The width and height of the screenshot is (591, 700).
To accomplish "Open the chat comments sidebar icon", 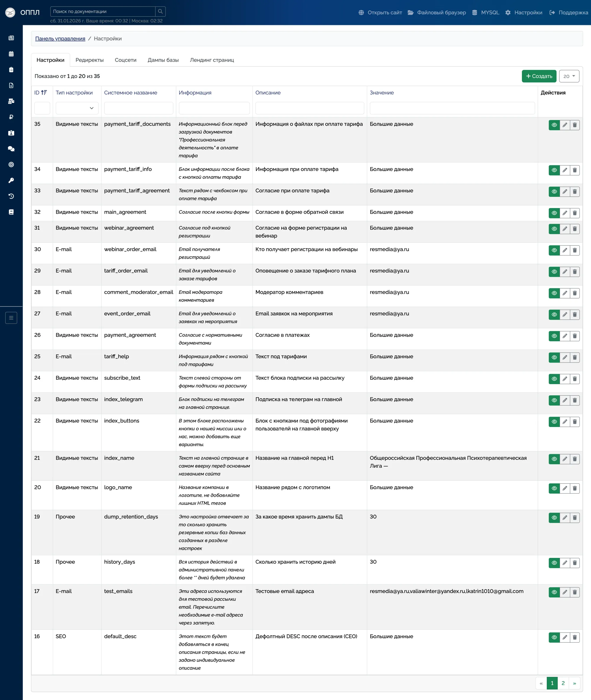I will click(x=11, y=149).
